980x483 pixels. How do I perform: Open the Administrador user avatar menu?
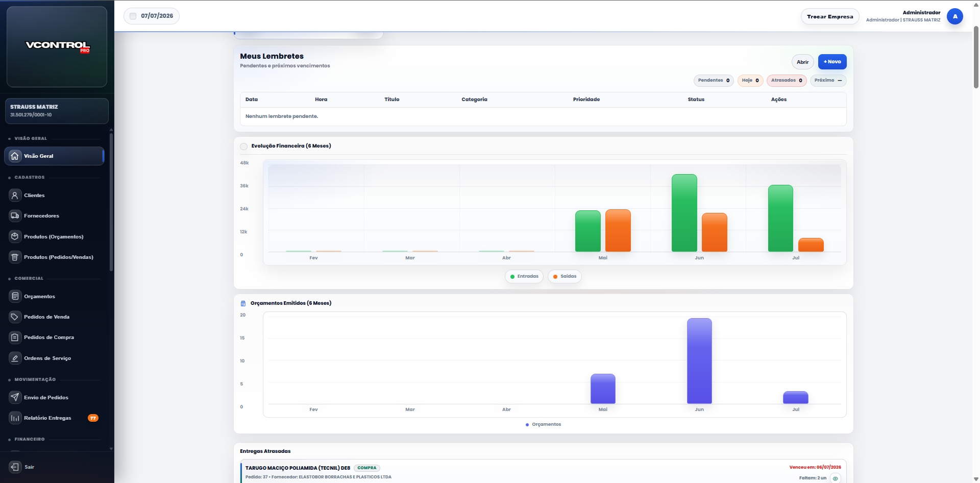954,16
